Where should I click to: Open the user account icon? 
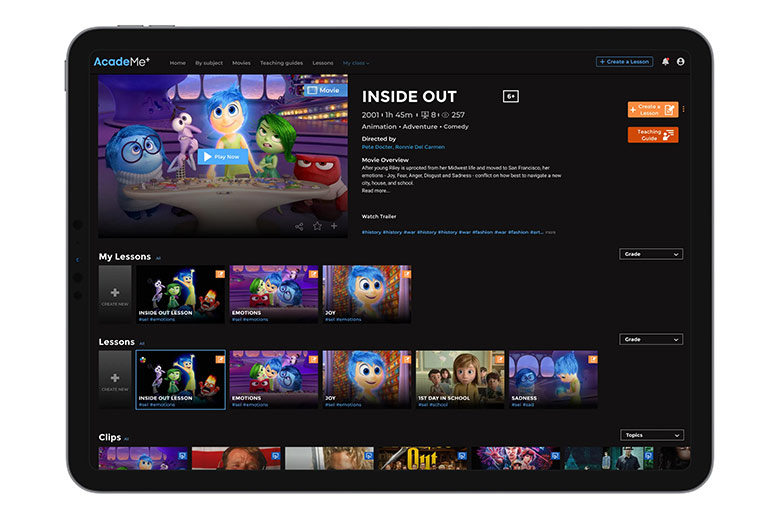pos(680,62)
